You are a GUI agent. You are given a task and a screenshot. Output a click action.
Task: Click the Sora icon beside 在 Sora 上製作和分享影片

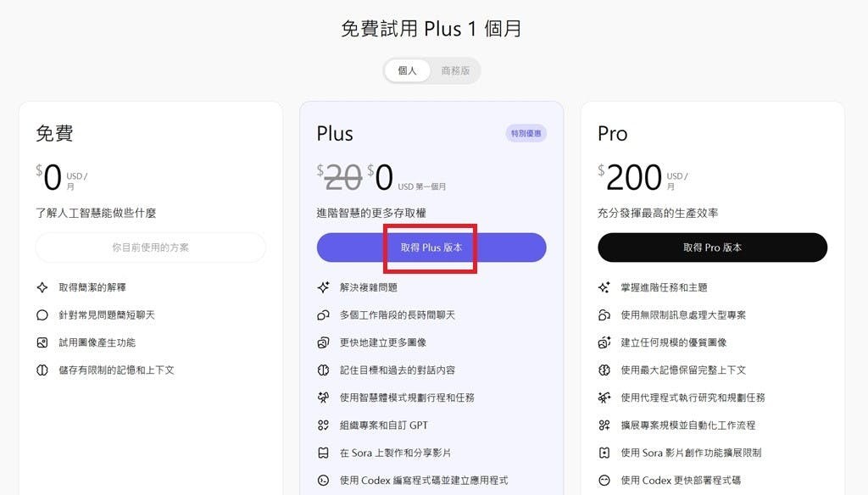(x=323, y=453)
